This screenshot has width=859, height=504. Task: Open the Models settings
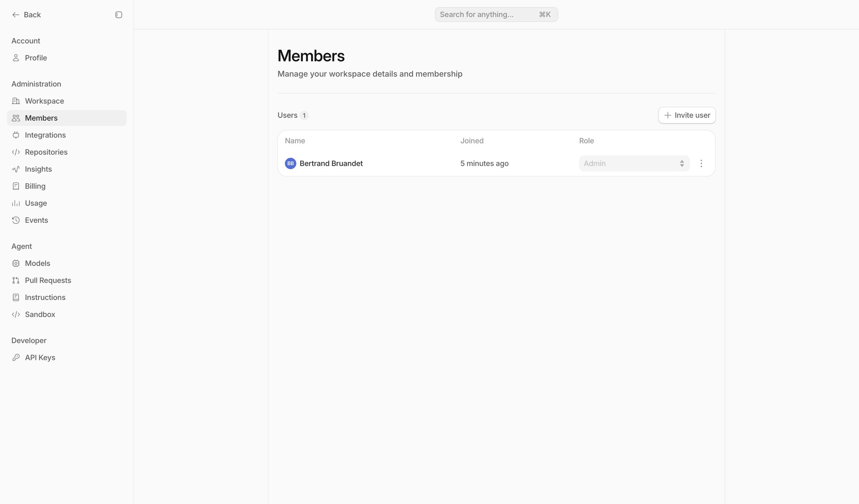coord(67,263)
